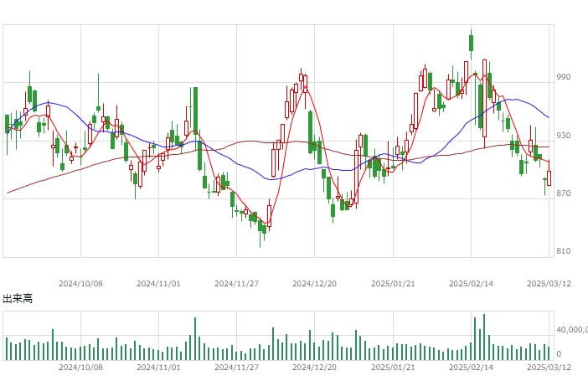Viewport: 588px width, 381px height.
Task: Select the 2025/02/14 date under the price chart
Action: 471,284
